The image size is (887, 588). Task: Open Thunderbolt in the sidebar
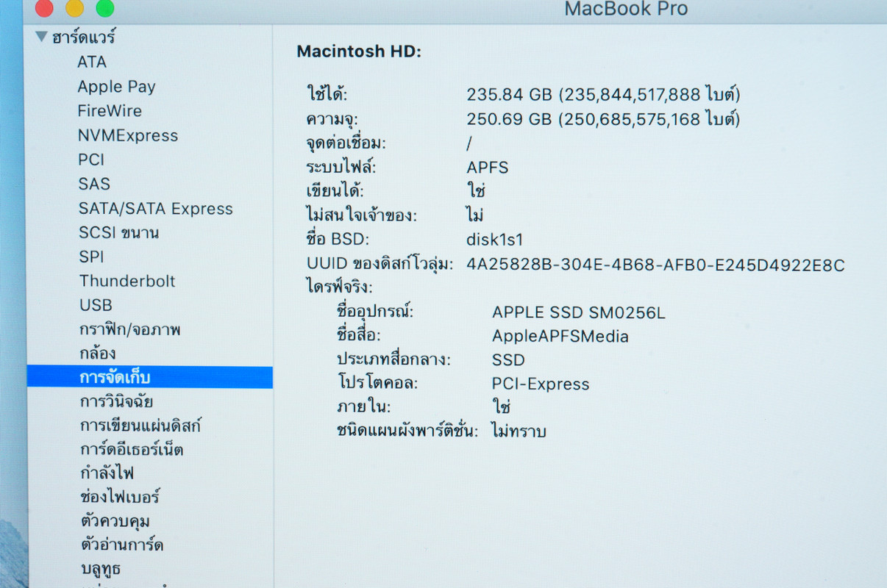(x=127, y=281)
